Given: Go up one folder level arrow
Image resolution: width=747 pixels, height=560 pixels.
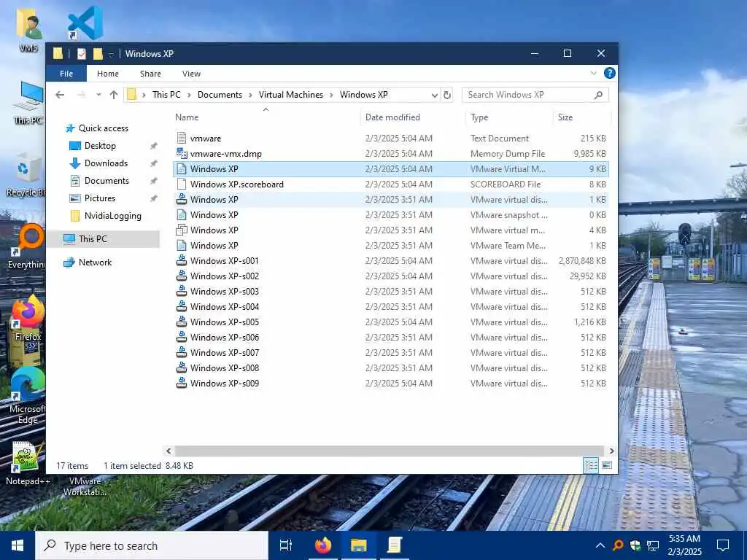Looking at the screenshot, I should [113, 95].
